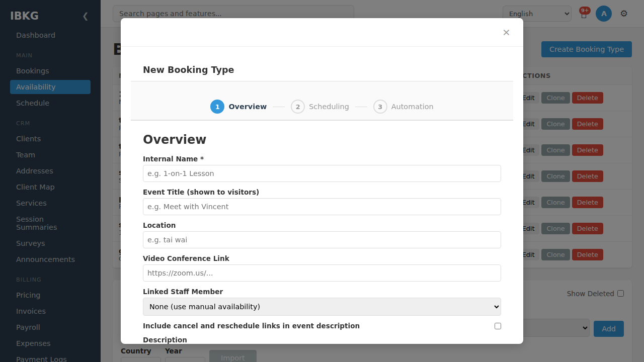Open the Linked Staff Member dropdown
The image size is (644, 362).
coord(322,307)
